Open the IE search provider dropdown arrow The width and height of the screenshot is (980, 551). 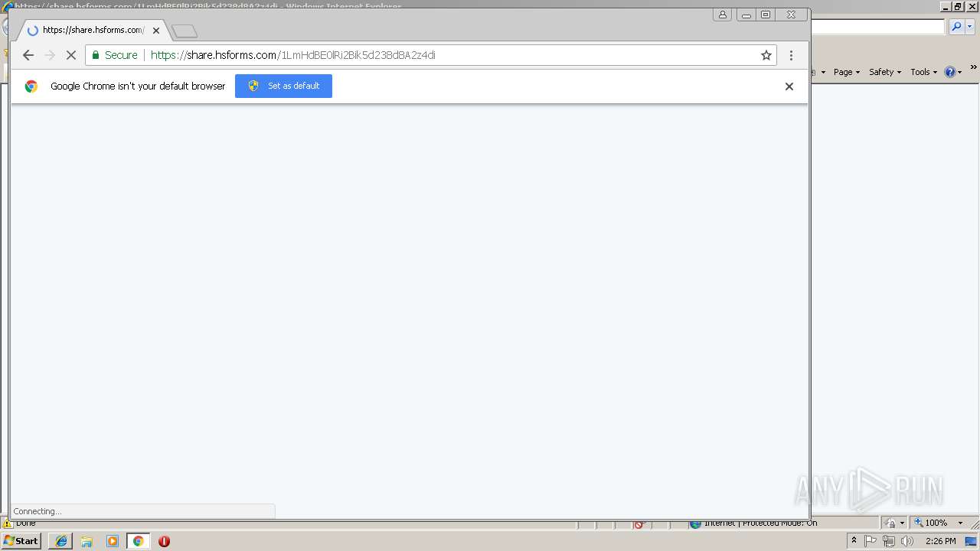[x=969, y=27]
